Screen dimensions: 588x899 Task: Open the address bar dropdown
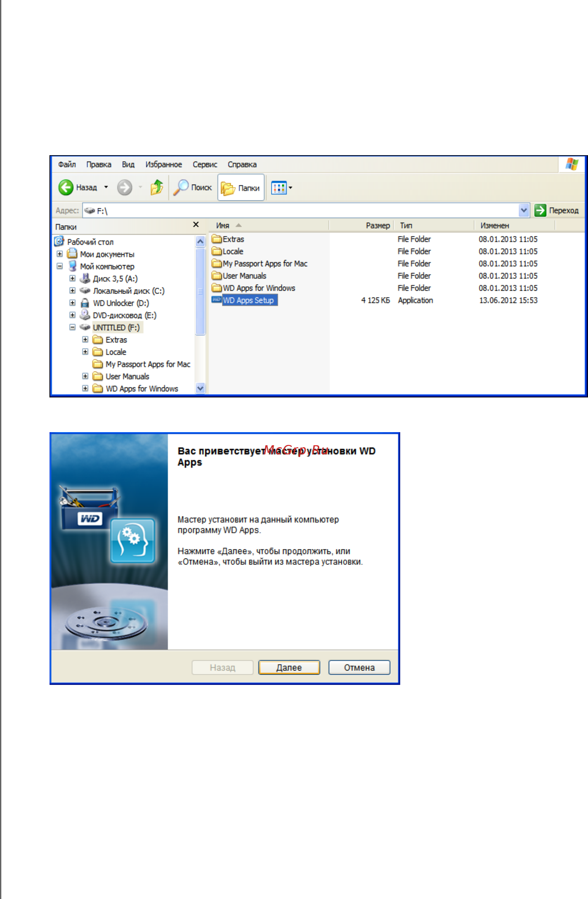pos(524,211)
